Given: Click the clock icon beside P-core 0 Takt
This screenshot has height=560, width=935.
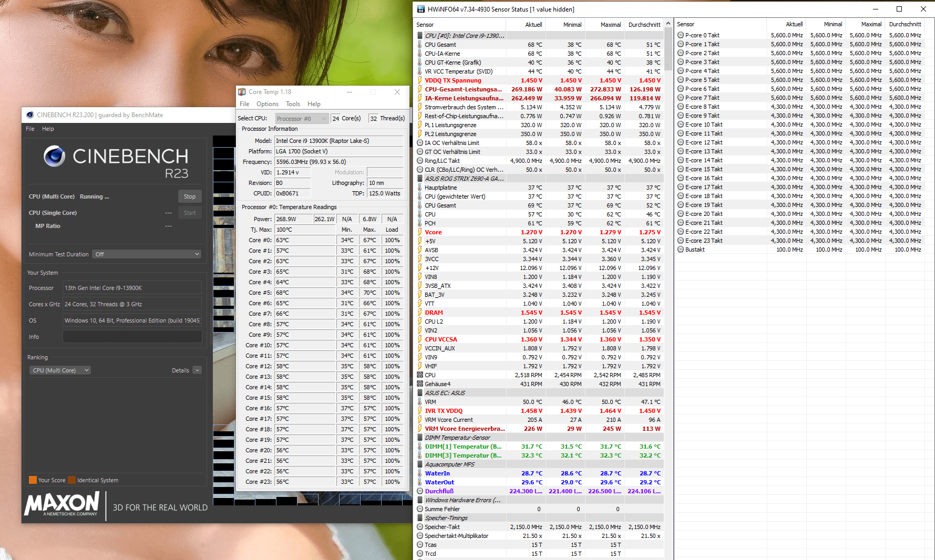Looking at the screenshot, I should 681,35.
